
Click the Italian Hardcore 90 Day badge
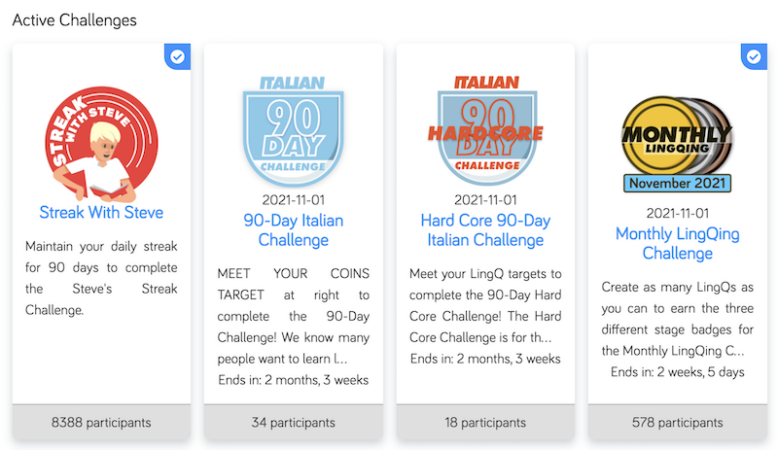coord(485,130)
